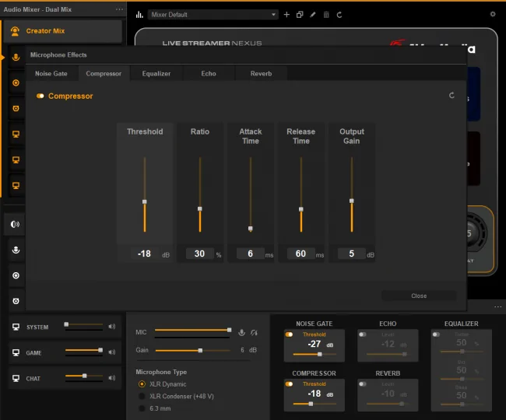Switch to the Noise Gate tab

click(x=51, y=73)
